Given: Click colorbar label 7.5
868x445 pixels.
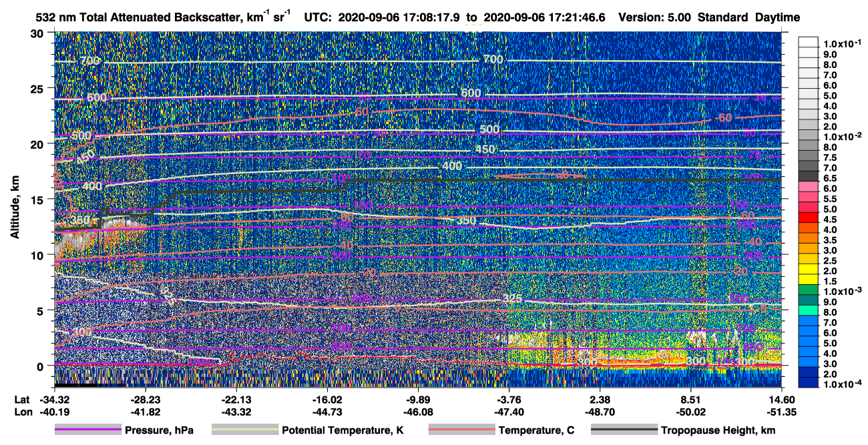Looking at the screenshot, I should coord(829,157).
